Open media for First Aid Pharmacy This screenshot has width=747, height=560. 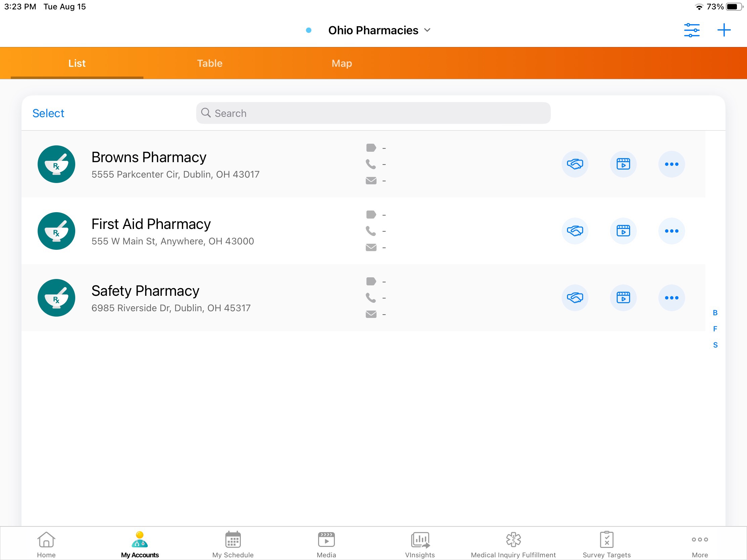pos(623,231)
